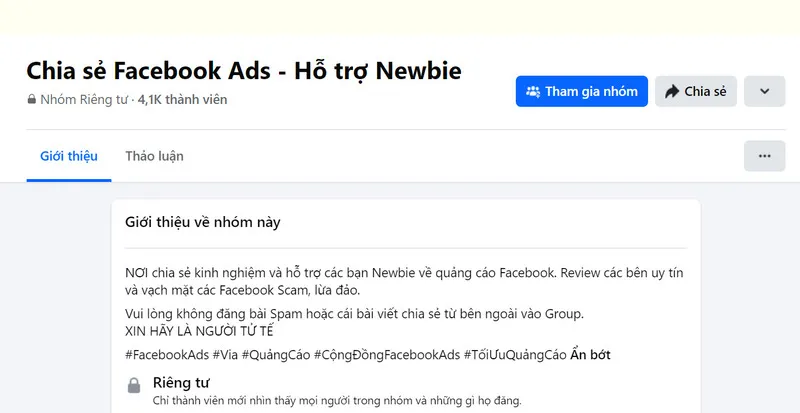Click the #FacebookAds hashtag
800x413 pixels.
(167, 355)
